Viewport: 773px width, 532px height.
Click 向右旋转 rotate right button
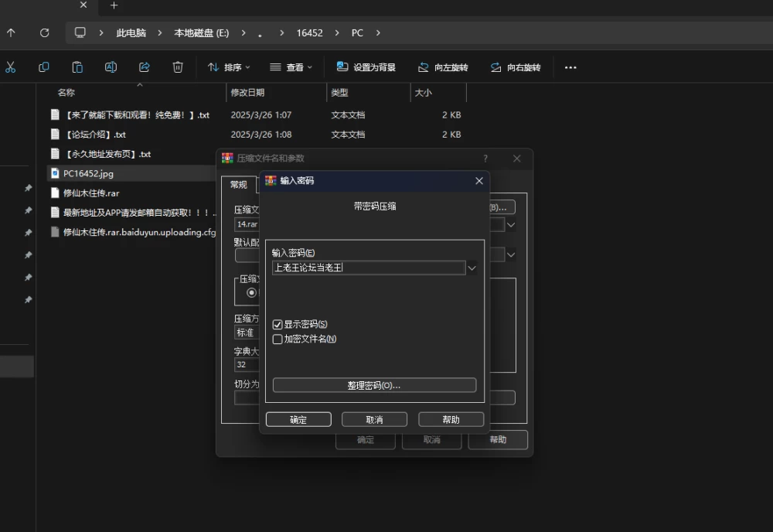tap(516, 67)
